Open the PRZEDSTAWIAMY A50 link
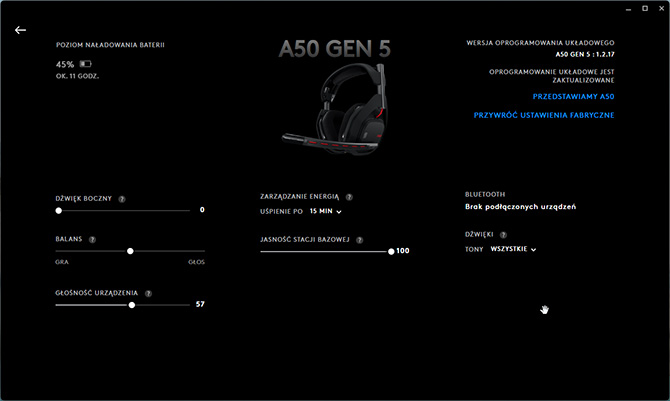The height and width of the screenshot is (401, 670). (x=573, y=97)
